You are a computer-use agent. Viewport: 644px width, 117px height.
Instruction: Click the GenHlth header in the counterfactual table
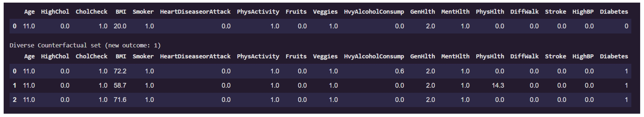pyautogui.click(x=422, y=56)
